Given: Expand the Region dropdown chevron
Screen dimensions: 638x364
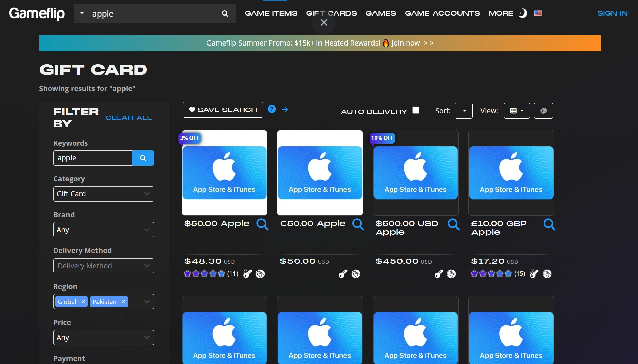Looking at the screenshot, I should [147, 302].
